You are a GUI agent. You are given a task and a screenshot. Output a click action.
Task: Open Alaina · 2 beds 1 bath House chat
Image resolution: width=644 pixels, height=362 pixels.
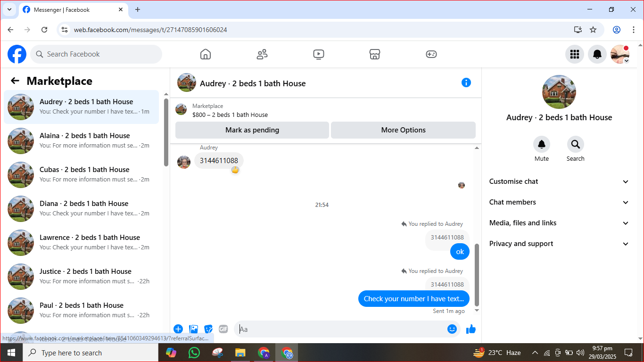pyautogui.click(x=82, y=141)
